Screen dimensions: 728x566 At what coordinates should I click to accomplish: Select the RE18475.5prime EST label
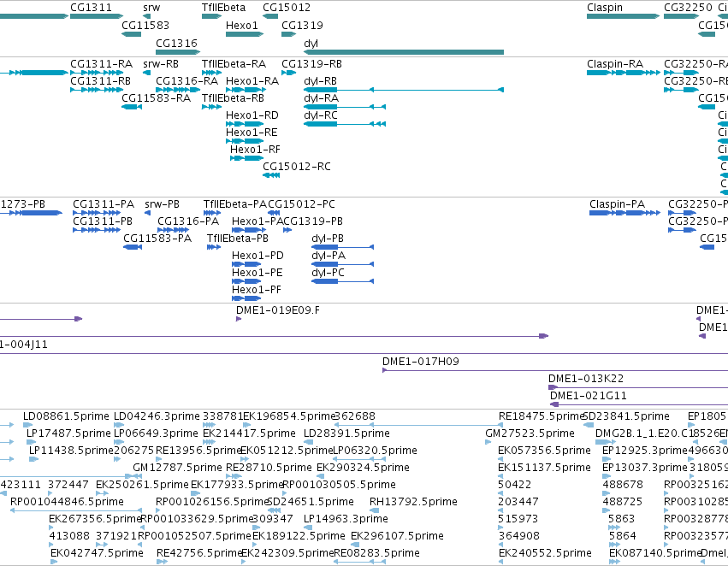pyautogui.click(x=542, y=416)
